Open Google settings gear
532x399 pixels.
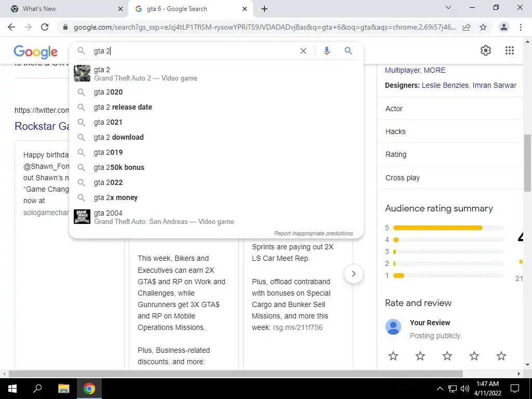486,50
